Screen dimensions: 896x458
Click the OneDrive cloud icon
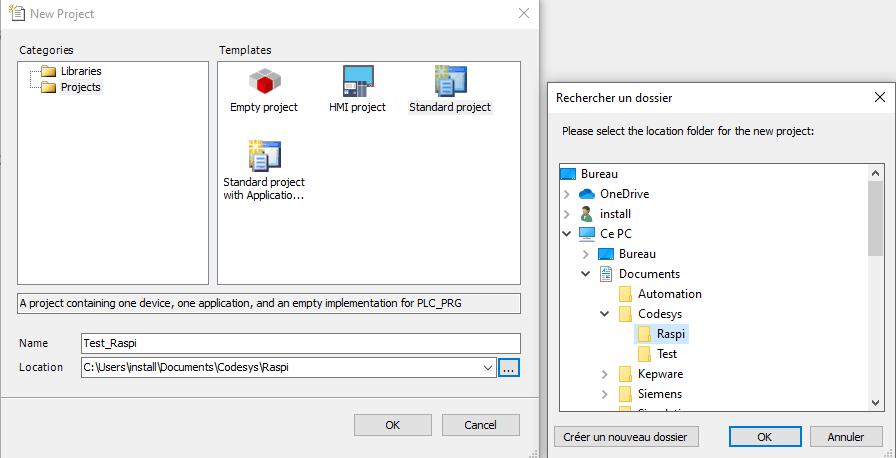[x=587, y=194]
